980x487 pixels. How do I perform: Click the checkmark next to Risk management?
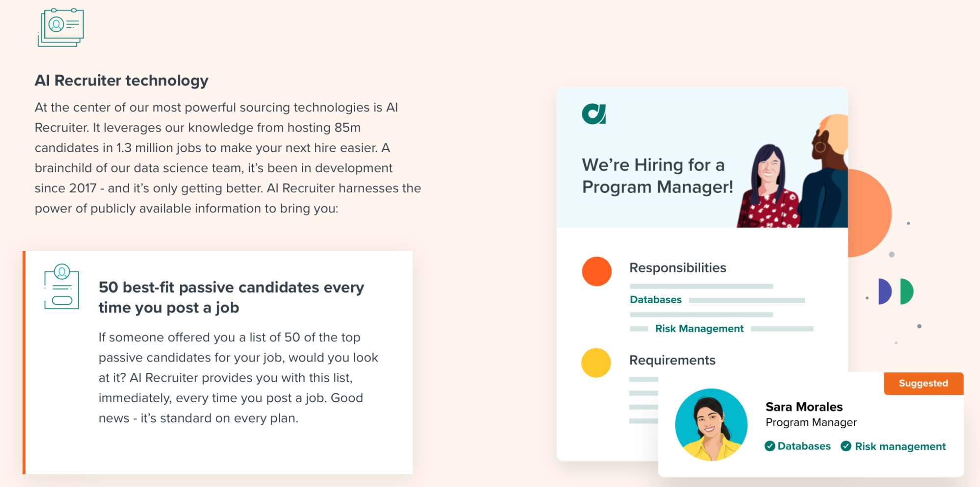(x=846, y=446)
